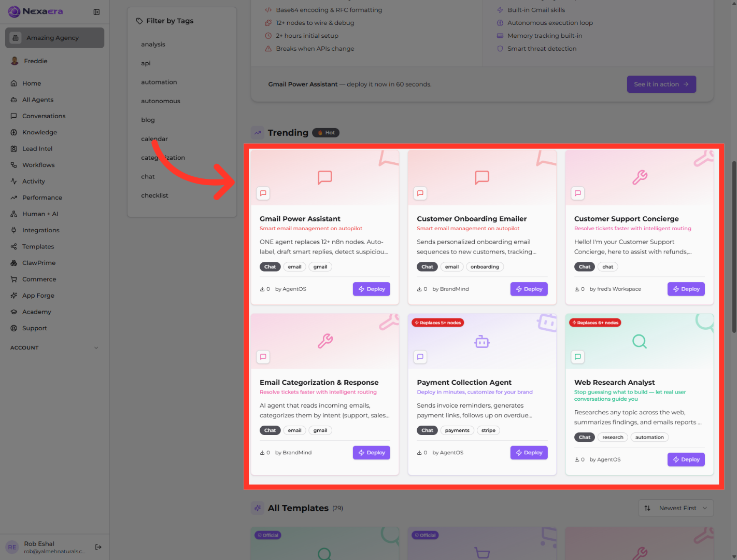This screenshot has height=560, width=737.
Task: Open the Newest First sort dropdown
Action: [x=676, y=508]
